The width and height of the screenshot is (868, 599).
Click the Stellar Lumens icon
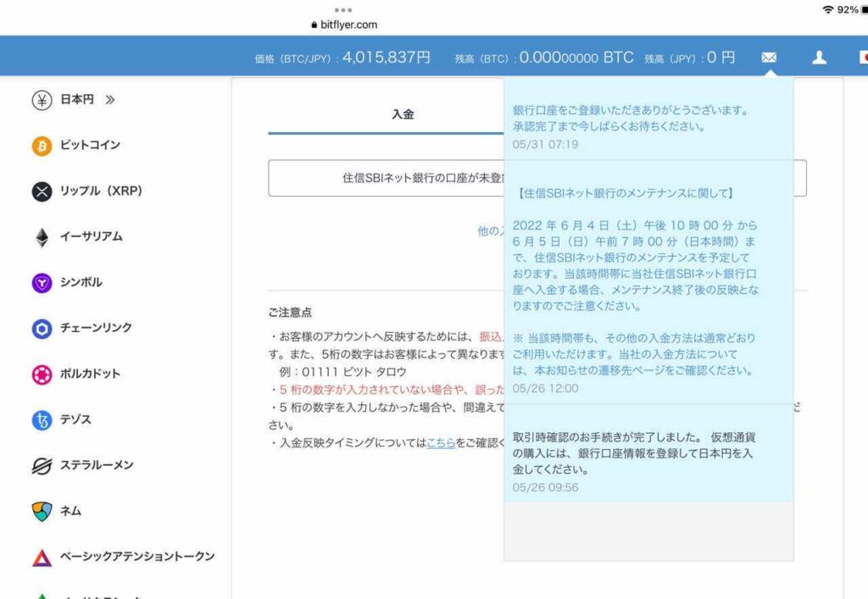pos(42,466)
